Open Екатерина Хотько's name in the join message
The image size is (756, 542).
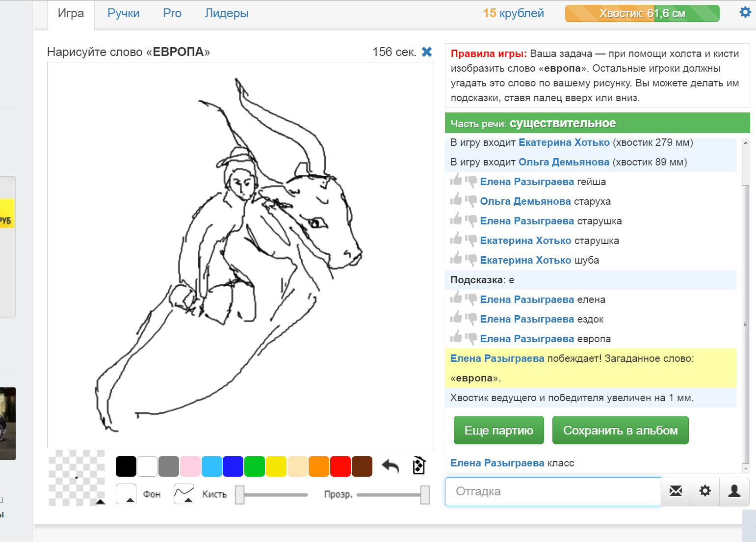coord(564,142)
